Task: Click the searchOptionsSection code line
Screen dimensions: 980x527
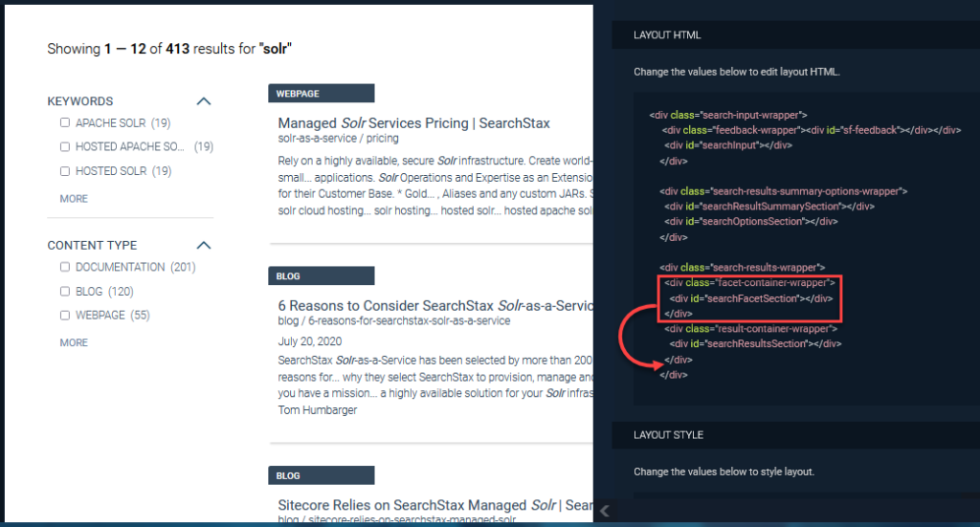Action: coord(750,221)
